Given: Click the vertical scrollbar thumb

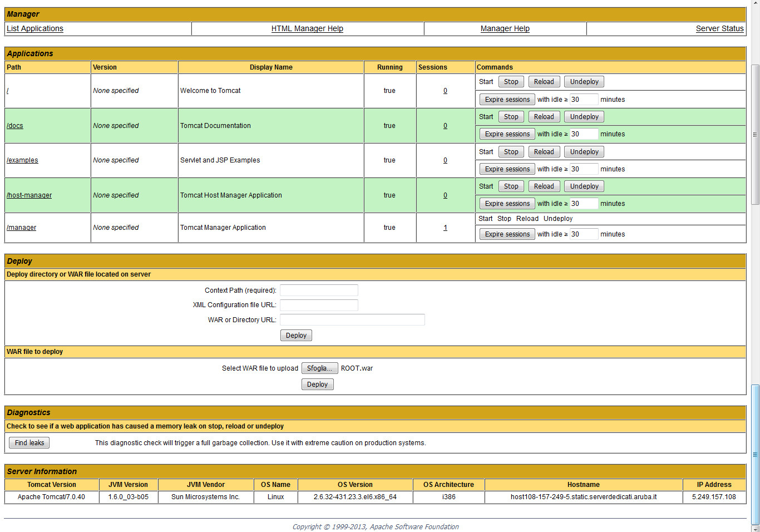Looking at the screenshot, I should pos(755,454).
